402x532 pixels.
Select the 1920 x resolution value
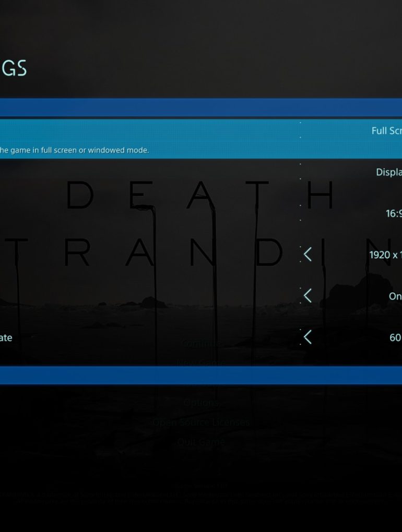(385, 255)
